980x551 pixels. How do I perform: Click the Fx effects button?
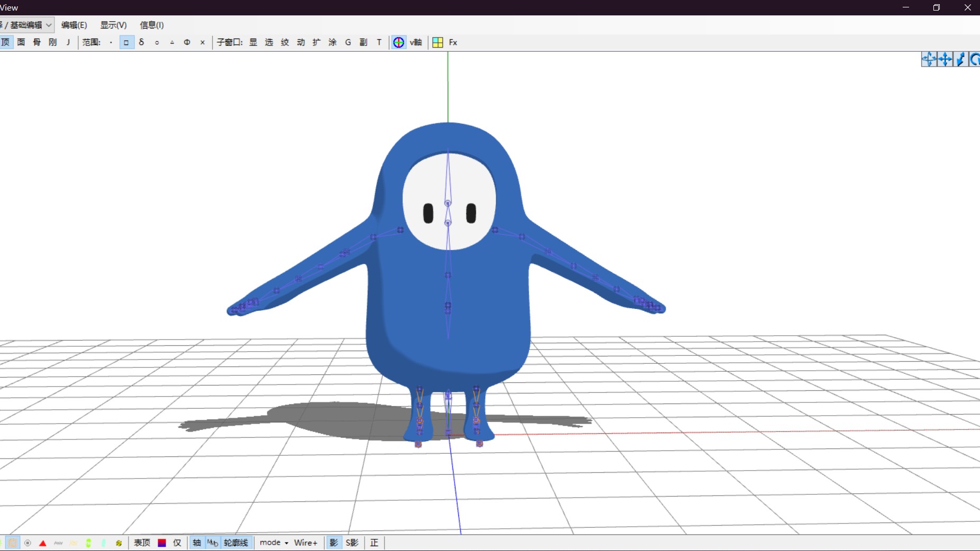click(x=453, y=42)
